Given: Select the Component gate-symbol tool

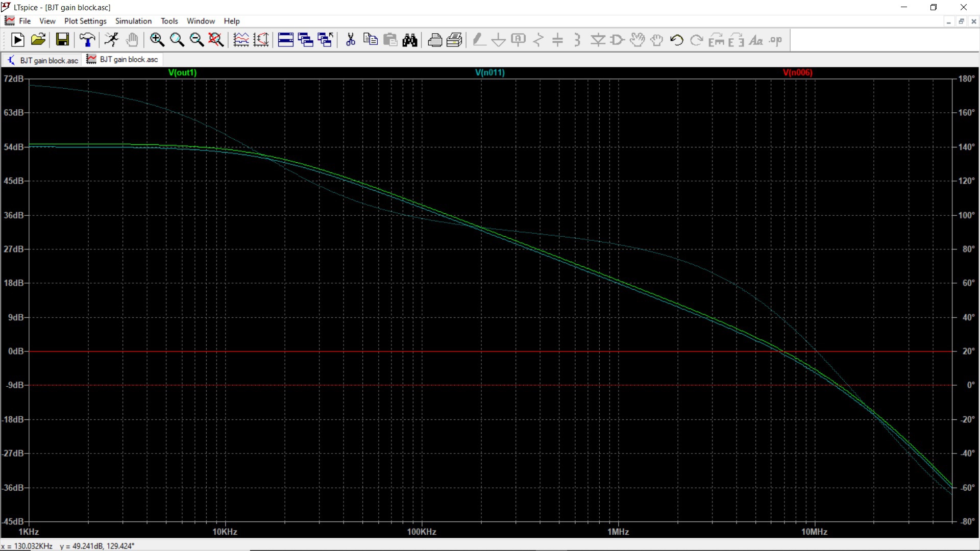Looking at the screenshot, I should pyautogui.click(x=618, y=40).
